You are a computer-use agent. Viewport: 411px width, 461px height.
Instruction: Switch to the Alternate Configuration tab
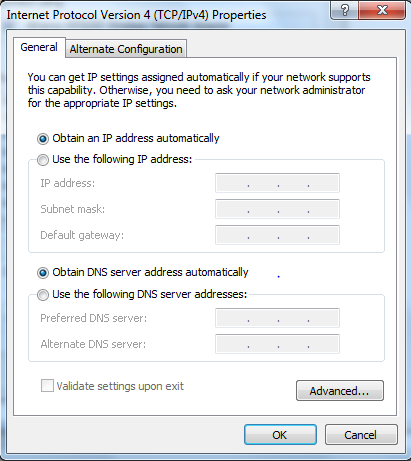point(126,49)
